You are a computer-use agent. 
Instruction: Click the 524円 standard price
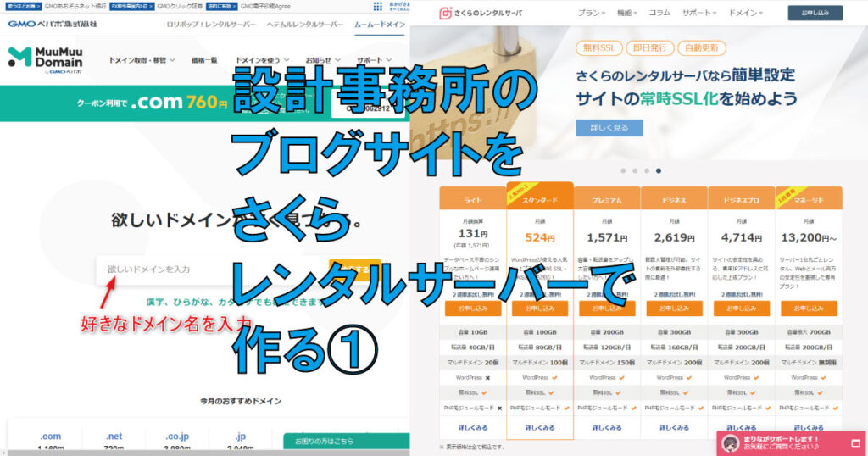click(x=540, y=237)
